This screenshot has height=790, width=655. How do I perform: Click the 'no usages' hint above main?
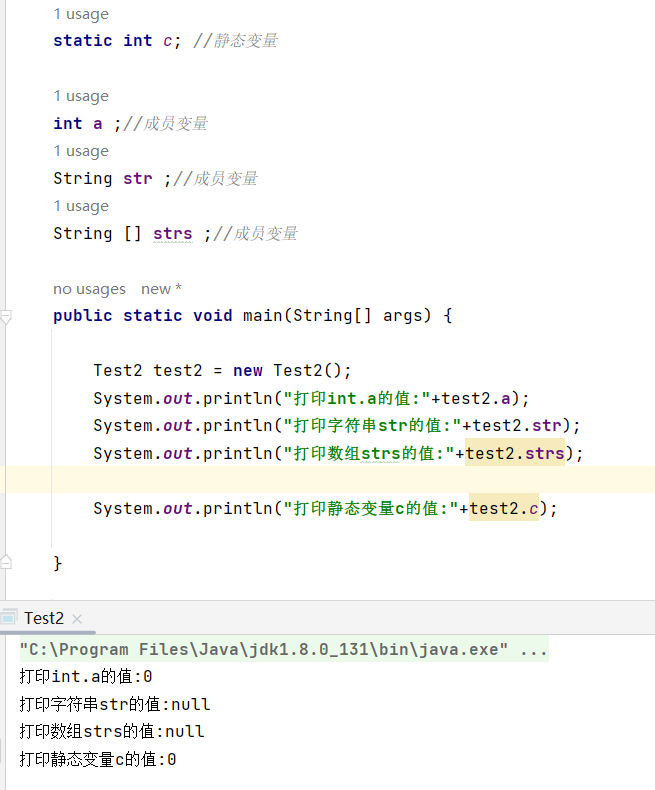[89, 289]
